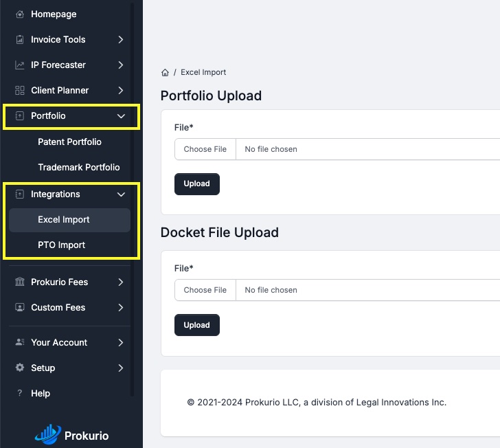Click the Homepage house icon in sidebar
500x448 pixels.
20,14
